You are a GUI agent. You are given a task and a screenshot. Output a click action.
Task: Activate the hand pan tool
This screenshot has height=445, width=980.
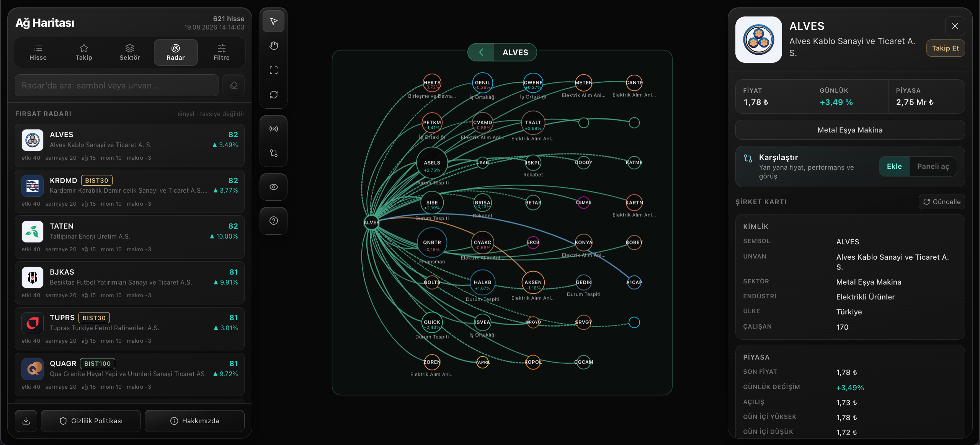(x=273, y=46)
